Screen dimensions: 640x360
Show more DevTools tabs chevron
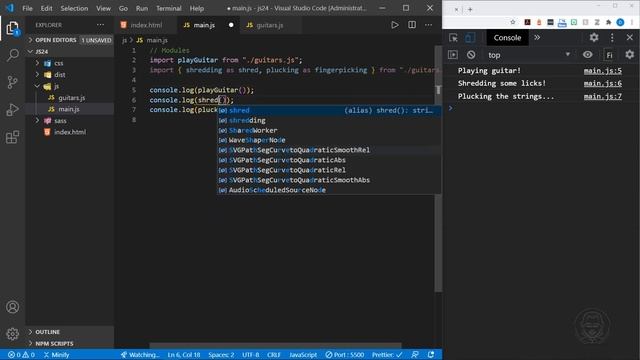(x=537, y=38)
